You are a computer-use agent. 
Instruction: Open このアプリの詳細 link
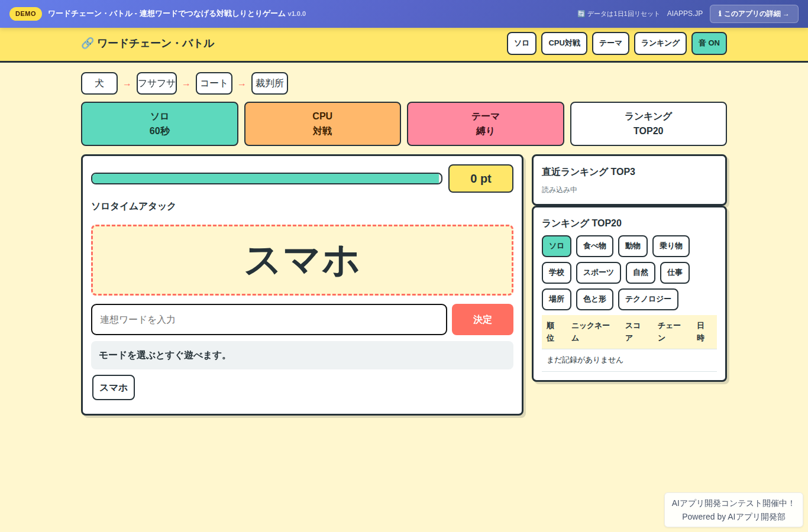tap(754, 14)
